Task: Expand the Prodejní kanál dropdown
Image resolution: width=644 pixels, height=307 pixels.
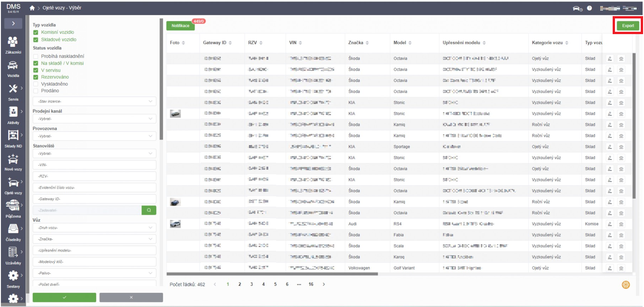Action: (x=94, y=119)
